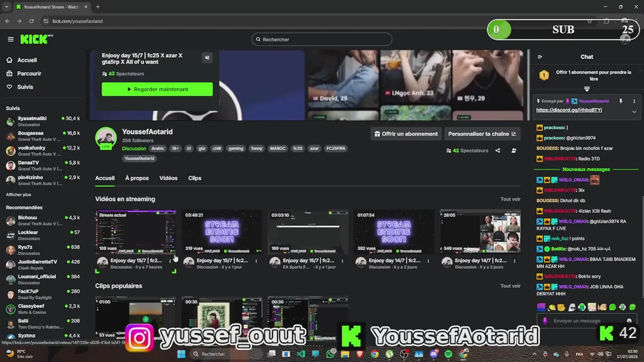This screenshot has width=644, height=362.
Task: Expand the pinned message chevron
Action: coord(634,112)
